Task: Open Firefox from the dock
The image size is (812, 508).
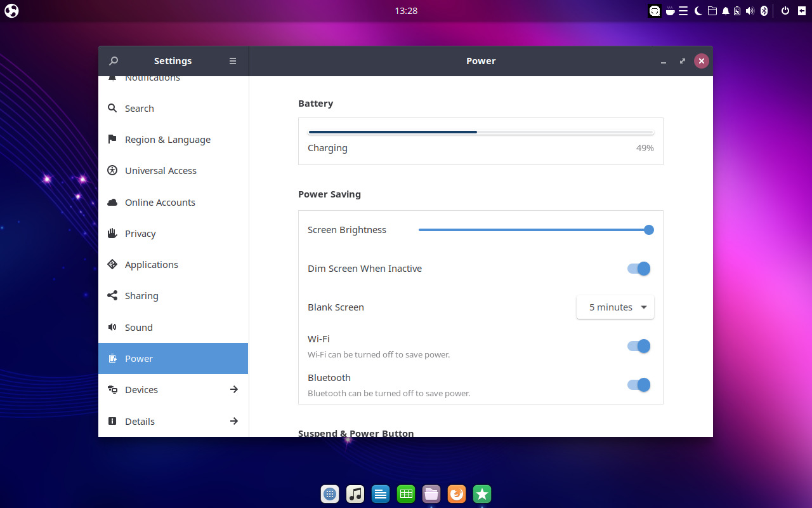Action: click(456, 493)
